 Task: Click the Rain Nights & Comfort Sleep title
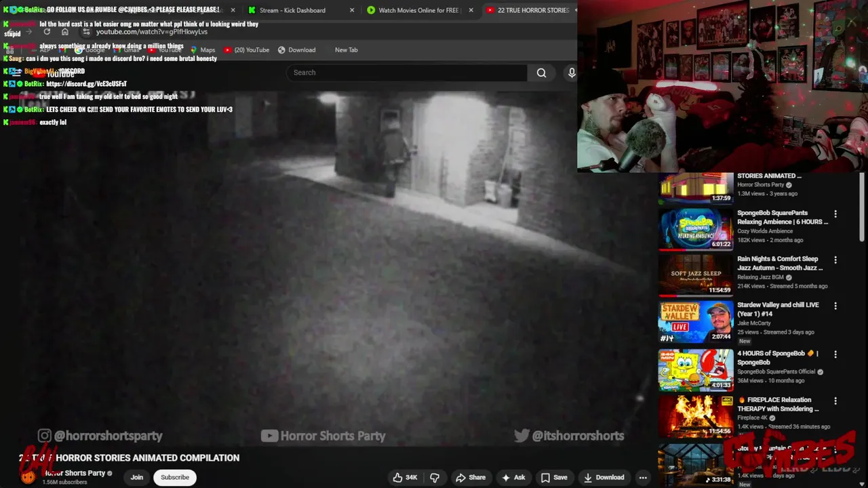[x=781, y=263]
